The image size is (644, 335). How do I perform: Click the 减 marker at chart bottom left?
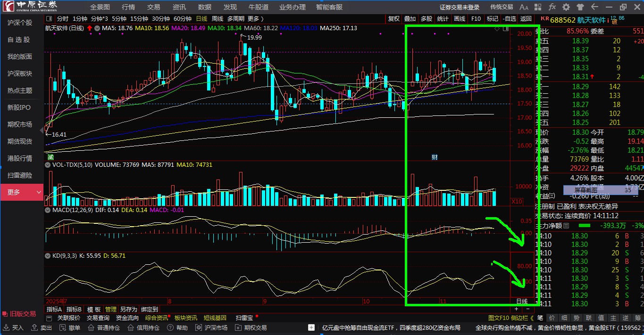pos(50,157)
